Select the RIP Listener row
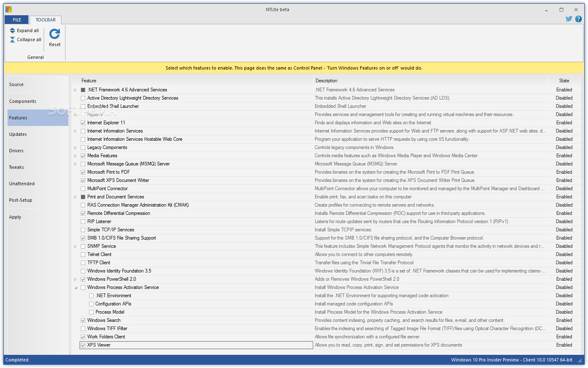Viewport: 588px width, 368px height. [x=326, y=221]
